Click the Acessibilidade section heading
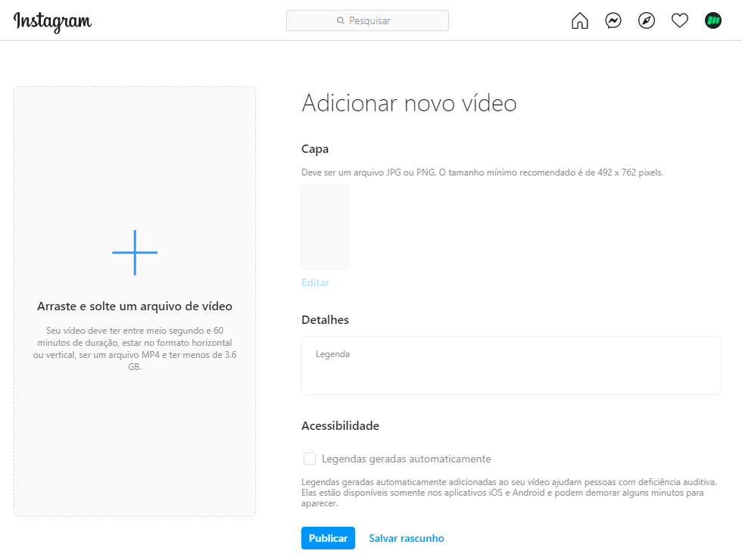The image size is (742, 560). click(x=340, y=426)
